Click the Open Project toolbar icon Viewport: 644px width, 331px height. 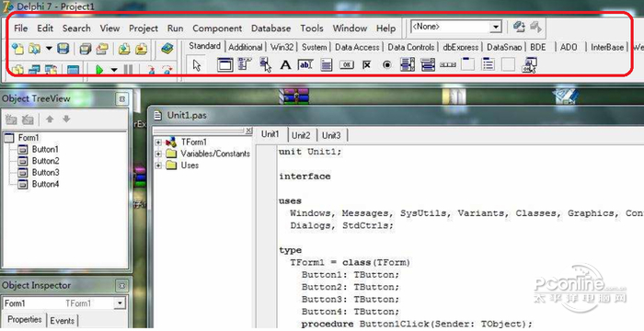tap(102, 49)
